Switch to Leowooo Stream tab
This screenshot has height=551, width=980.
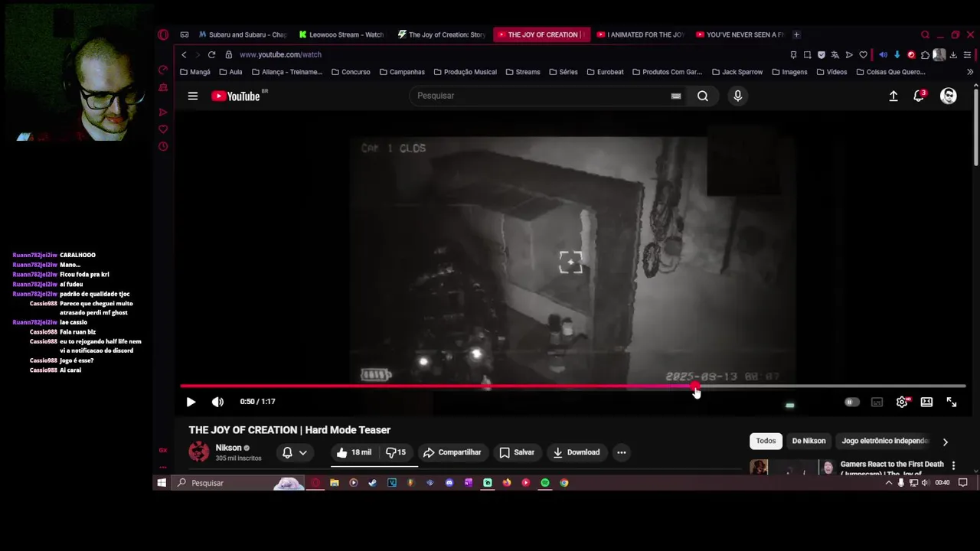click(341, 34)
